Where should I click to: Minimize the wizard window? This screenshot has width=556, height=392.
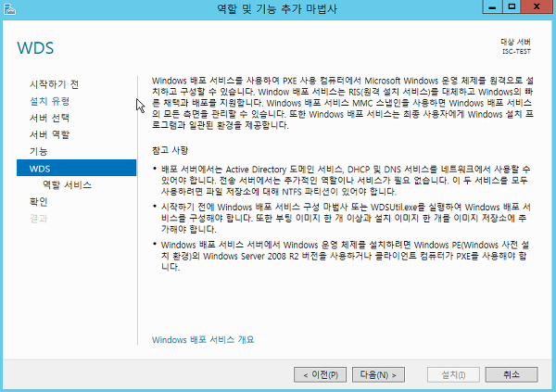tap(492, 6)
